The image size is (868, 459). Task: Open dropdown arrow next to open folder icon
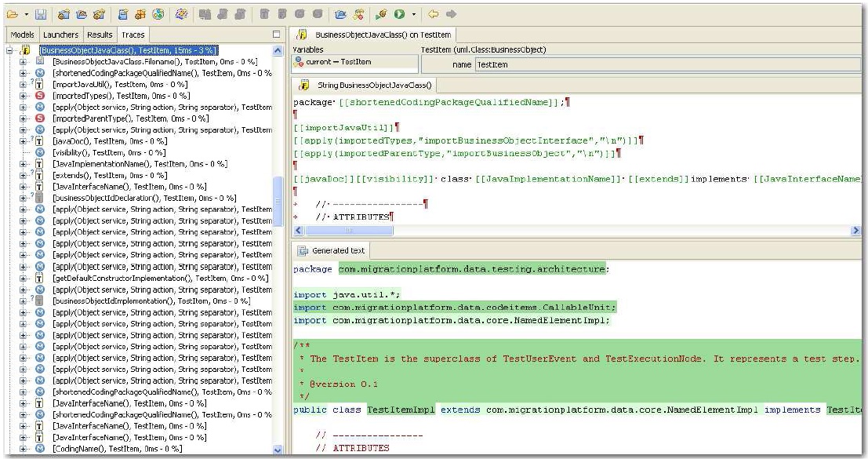(x=26, y=14)
